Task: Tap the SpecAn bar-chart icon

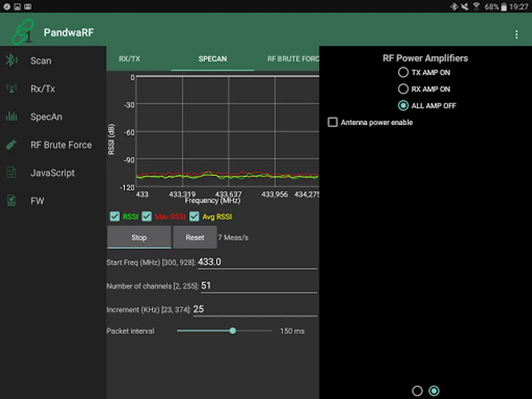Action: tap(11, 117)
